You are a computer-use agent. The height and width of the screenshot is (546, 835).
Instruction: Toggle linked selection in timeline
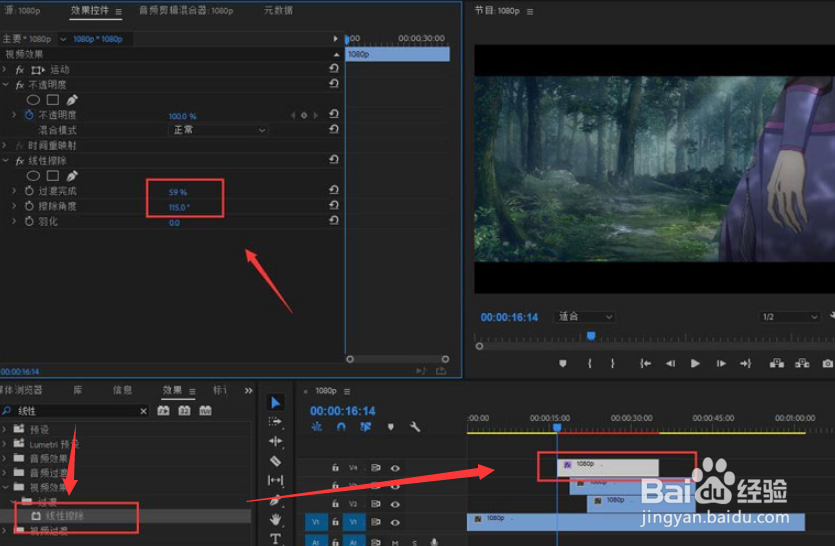click(365, 427)
